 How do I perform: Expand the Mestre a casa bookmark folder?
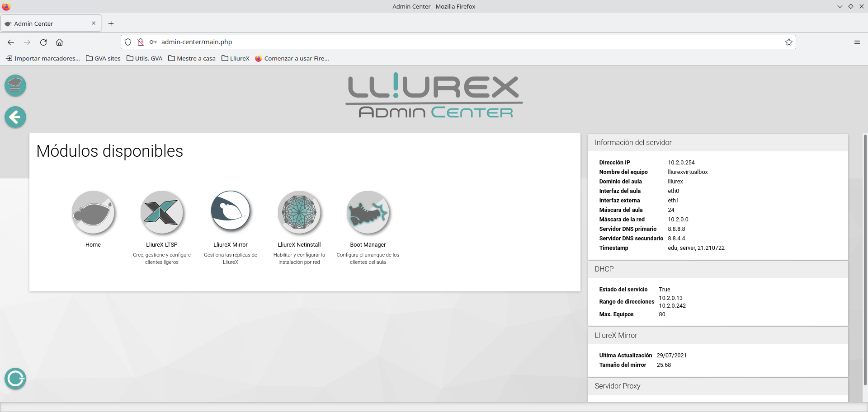pos(192,58)
